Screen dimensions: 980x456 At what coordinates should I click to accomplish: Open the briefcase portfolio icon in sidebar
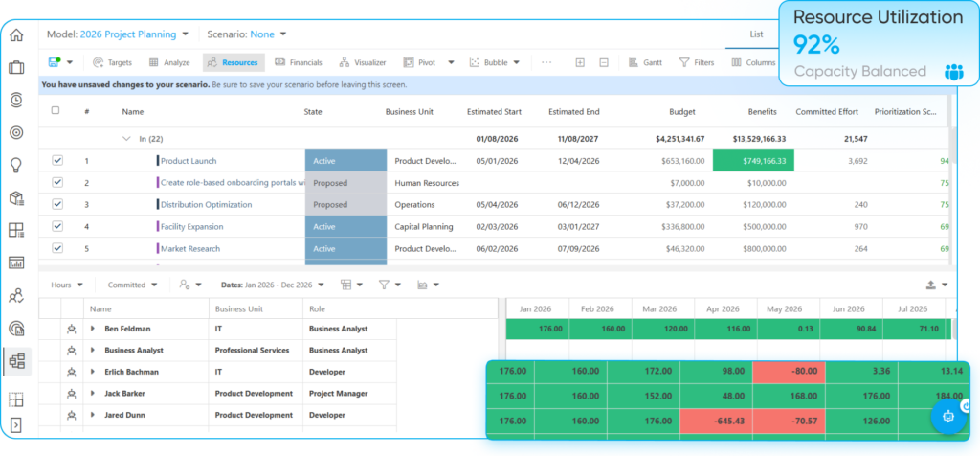16,68
